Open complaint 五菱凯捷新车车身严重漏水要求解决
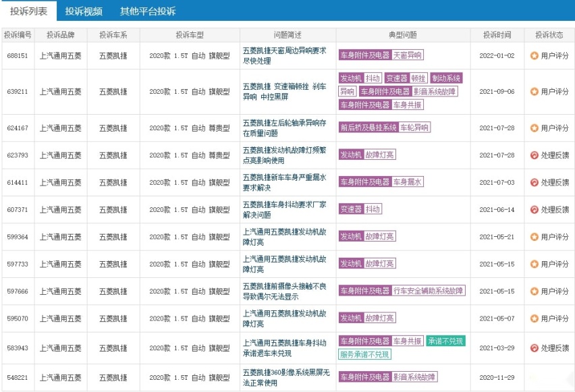Screen dimensions: 575x392 284,182
